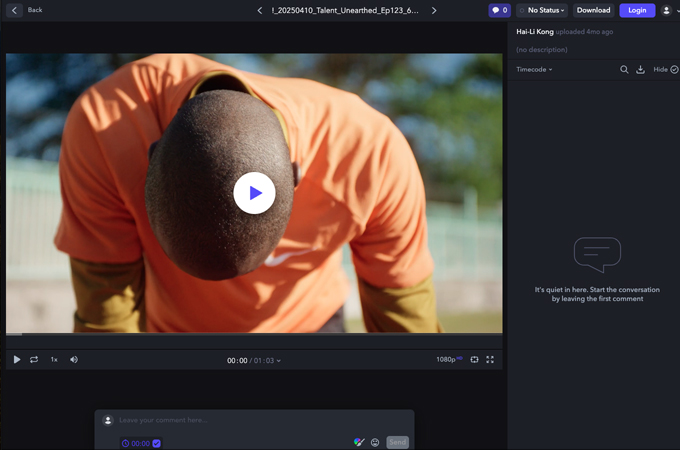
Task: Change the 1080p quality setting
Action: [449, 359]
